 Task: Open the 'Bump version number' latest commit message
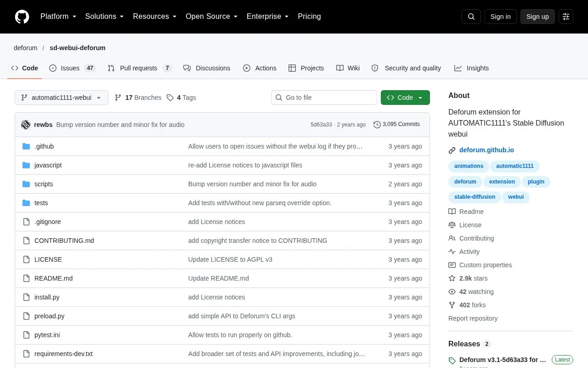point(120,125)
